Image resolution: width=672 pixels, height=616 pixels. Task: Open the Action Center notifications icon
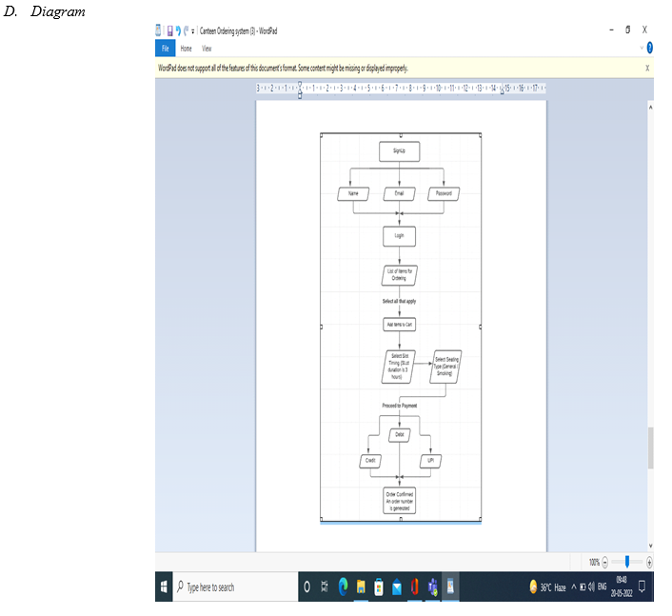point(642,586)
